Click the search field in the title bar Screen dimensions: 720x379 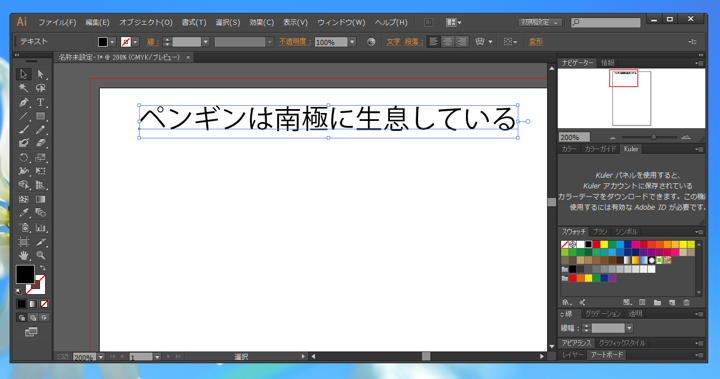coord(605,22)
